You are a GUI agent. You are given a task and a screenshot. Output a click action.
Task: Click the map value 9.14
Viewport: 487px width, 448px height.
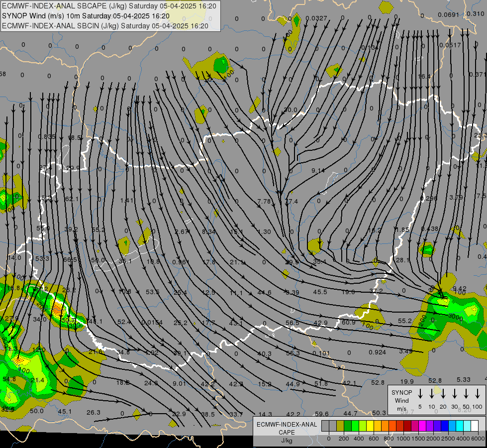pyautogui.click(x=318, y=170)
